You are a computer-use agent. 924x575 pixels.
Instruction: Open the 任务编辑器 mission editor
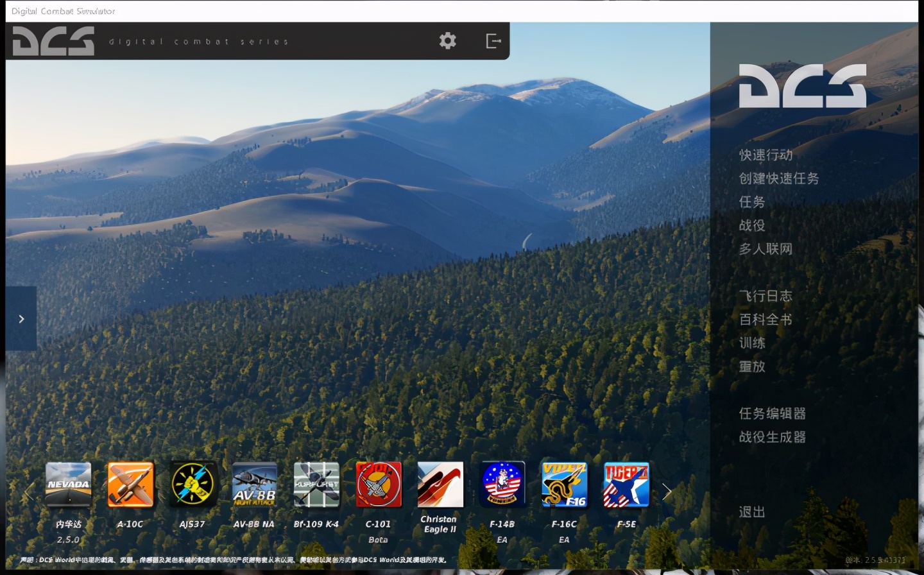point(772,413)
